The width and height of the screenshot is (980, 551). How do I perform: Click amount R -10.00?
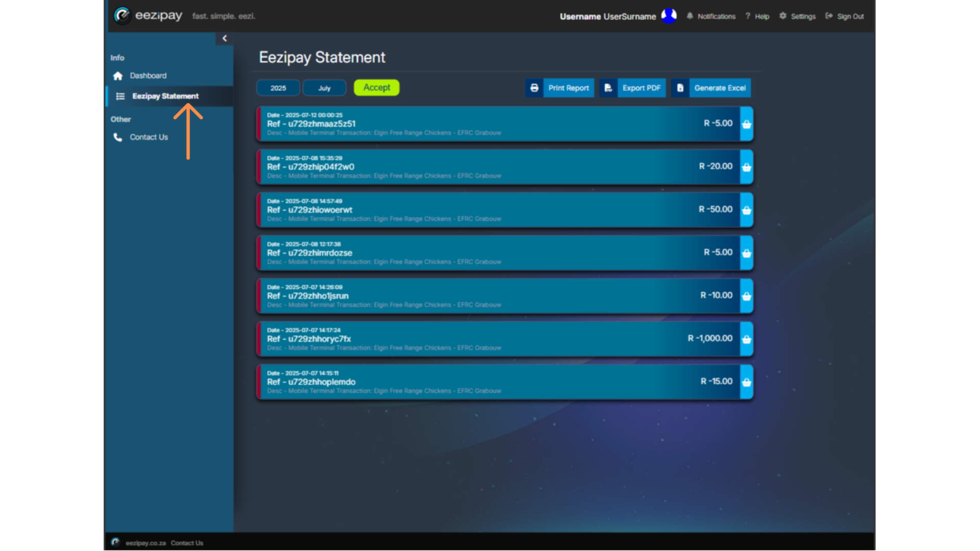click(716, 295)
